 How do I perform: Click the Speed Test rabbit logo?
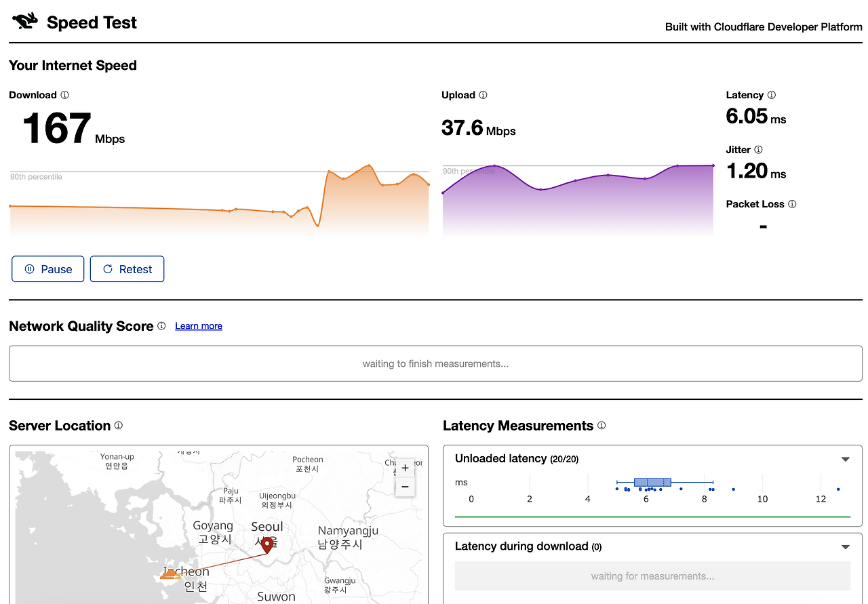tap(25, 22)
